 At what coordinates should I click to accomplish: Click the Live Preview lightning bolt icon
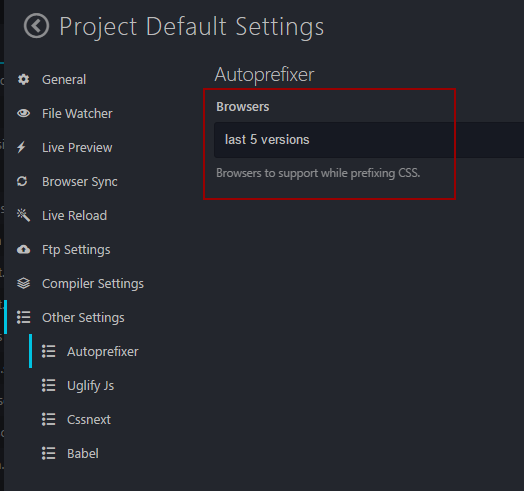(21, 147)
